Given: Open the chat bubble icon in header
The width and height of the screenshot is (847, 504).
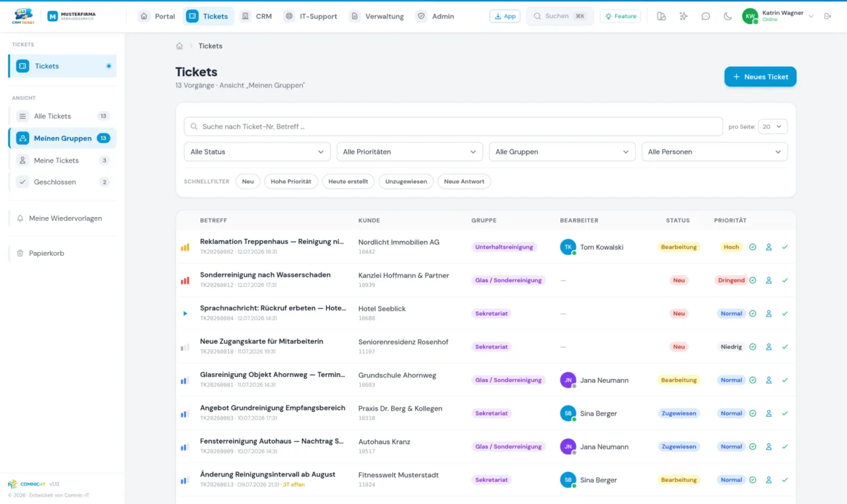Looking at the screenshot, I should (705, 16).
